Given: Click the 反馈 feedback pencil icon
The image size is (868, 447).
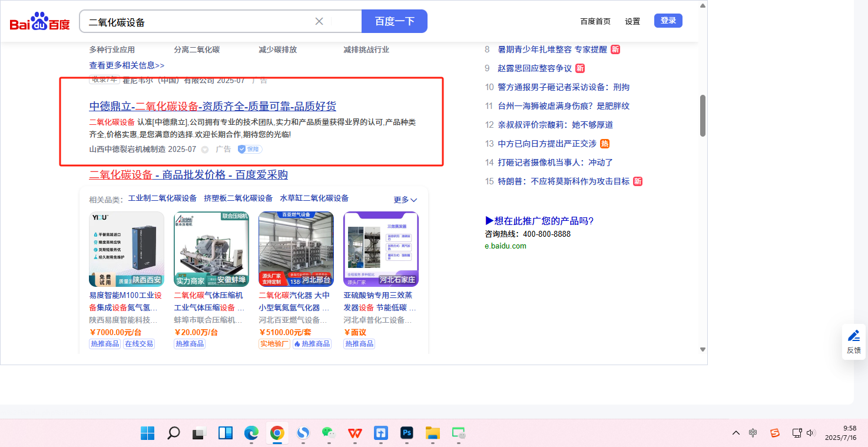Looking at the screenshot, I should [x=853, y=336].
